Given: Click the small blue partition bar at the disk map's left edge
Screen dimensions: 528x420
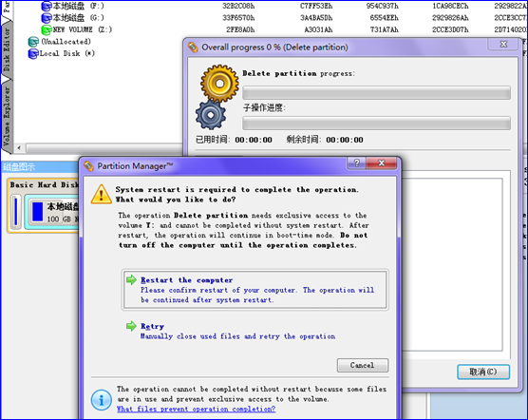Looking at the screenshot, I should pyautogui.click(x=16, y=212).
